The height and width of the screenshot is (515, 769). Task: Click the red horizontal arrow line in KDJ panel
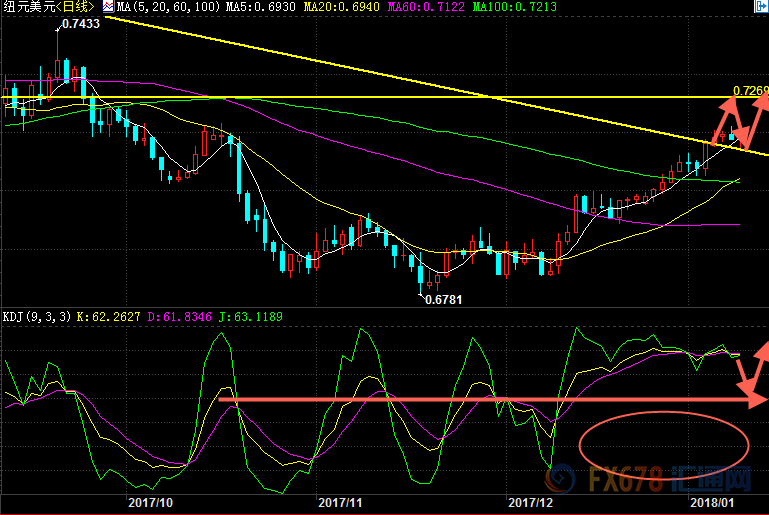(x=480, y=400)
